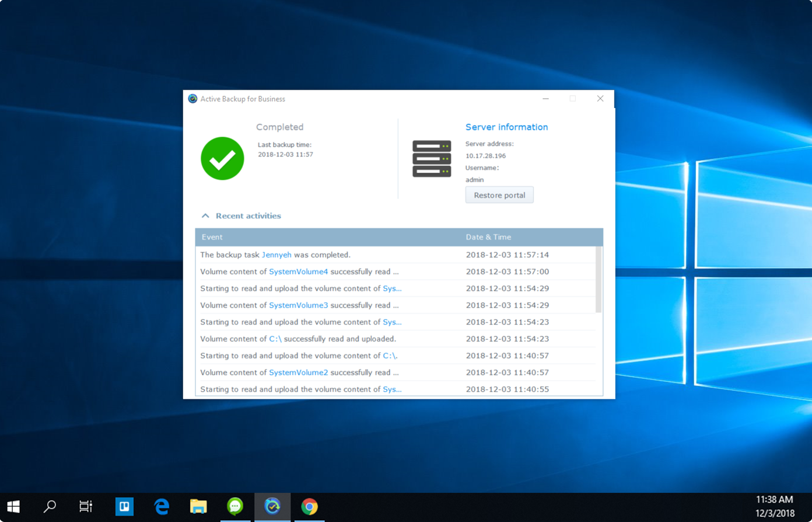
Task: Open the Windows Start menu
Action: [13, 506]
